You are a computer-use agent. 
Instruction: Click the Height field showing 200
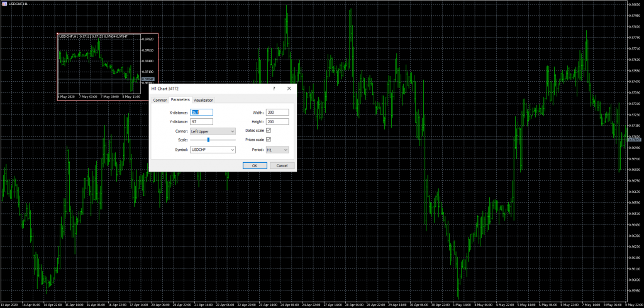pyautogui.click(x=277, y=122)
